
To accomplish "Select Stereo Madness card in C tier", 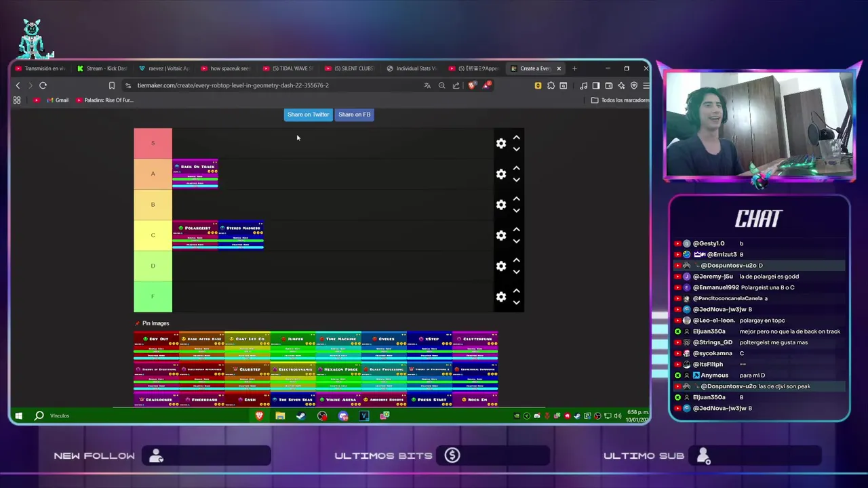I will pyautogui.click(x=241, y=235).
